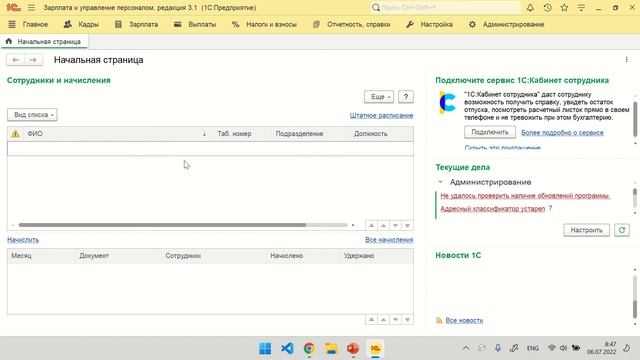Open the three-dot page options menu
Viewport: 640px width, 360px height.
point(627,60)
